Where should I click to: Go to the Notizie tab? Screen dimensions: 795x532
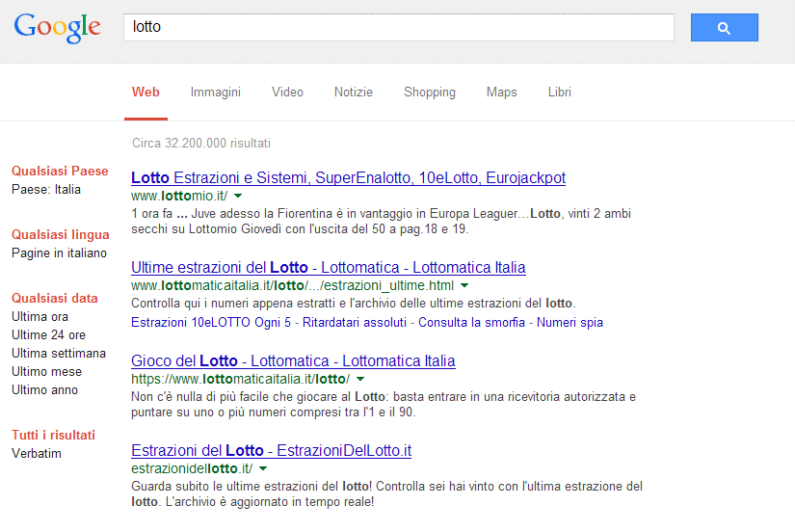coord(354,93)
